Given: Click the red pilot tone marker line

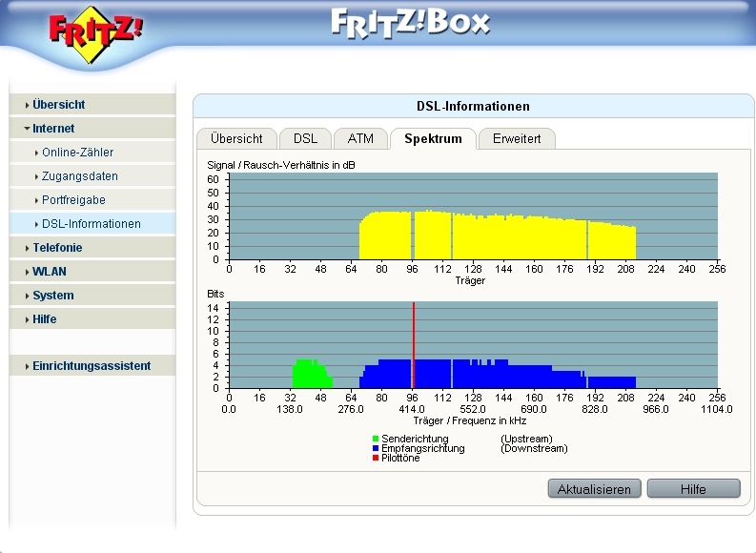Looking at the screenshot, I should point(414,345).
